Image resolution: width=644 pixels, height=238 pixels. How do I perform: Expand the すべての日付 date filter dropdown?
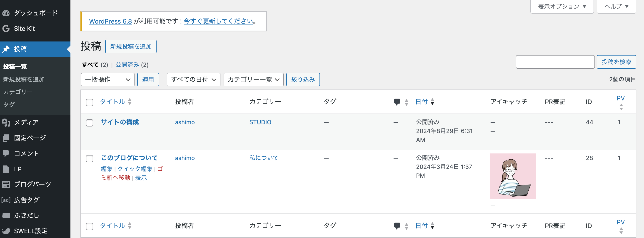194,80
